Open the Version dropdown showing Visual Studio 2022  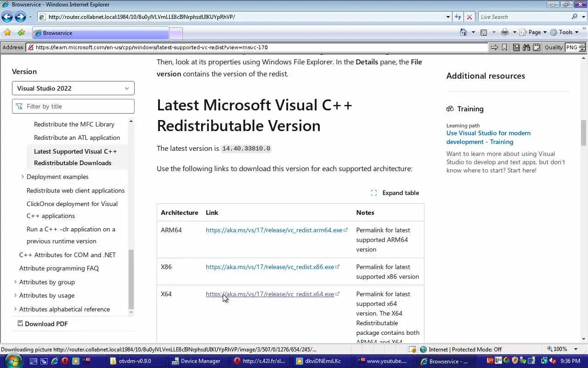[73, 88]
